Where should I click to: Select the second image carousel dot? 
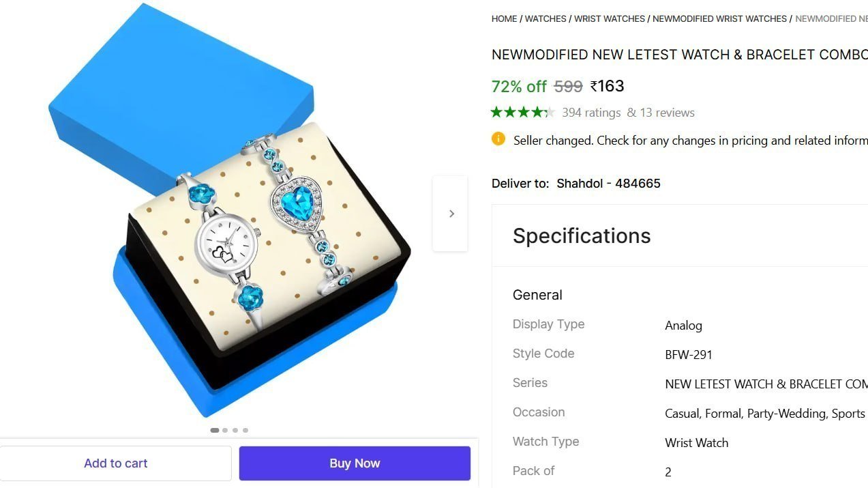(225, 430)
